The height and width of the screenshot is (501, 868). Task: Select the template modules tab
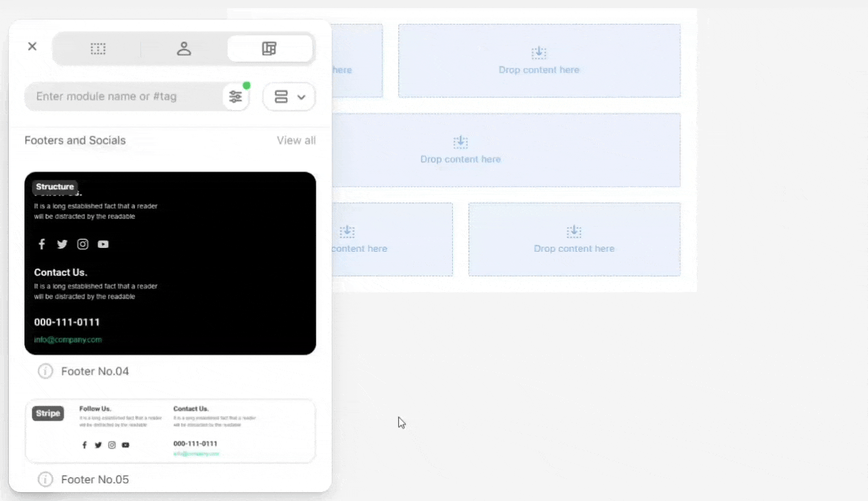pyautogui.click(x=269, y=48)
